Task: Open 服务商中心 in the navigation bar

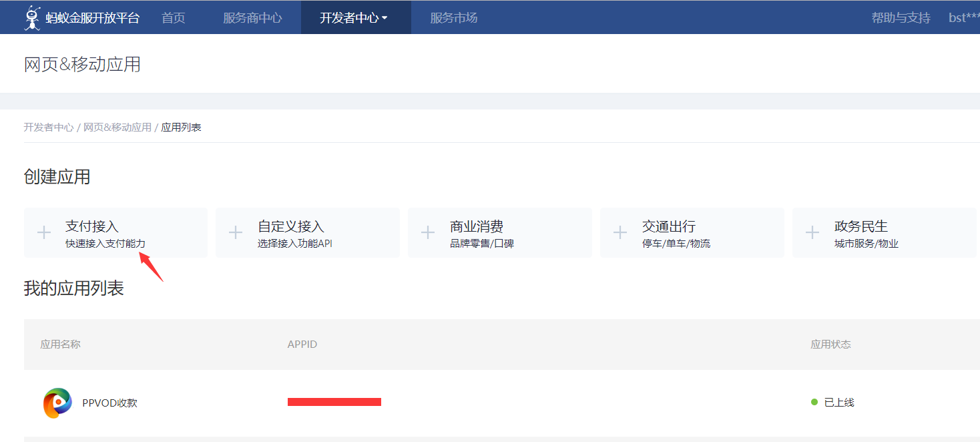Action: tap(252, 18)
